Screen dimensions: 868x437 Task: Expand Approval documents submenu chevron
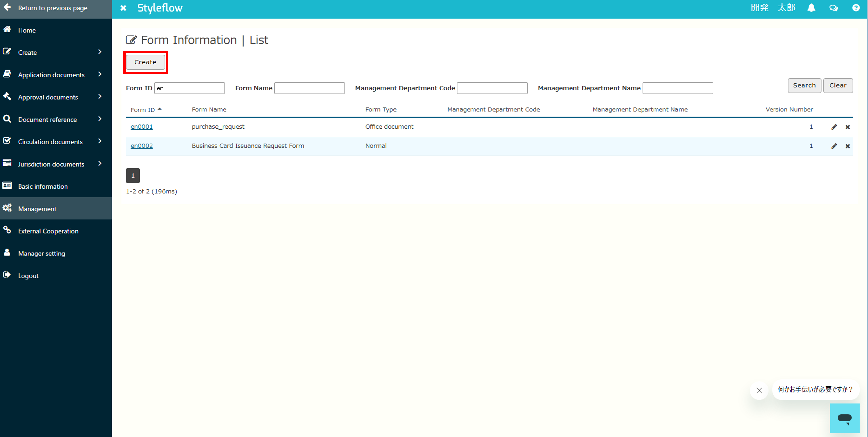tap(100, 96)
